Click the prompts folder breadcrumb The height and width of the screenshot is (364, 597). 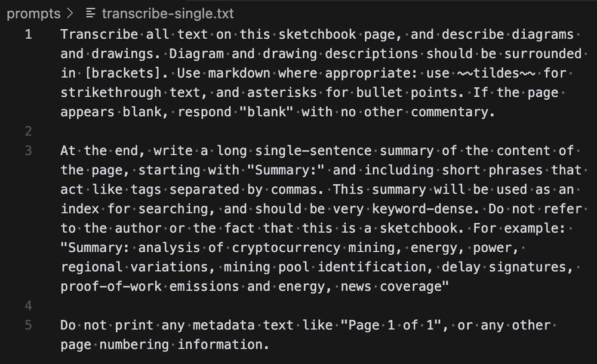[33, 13]
